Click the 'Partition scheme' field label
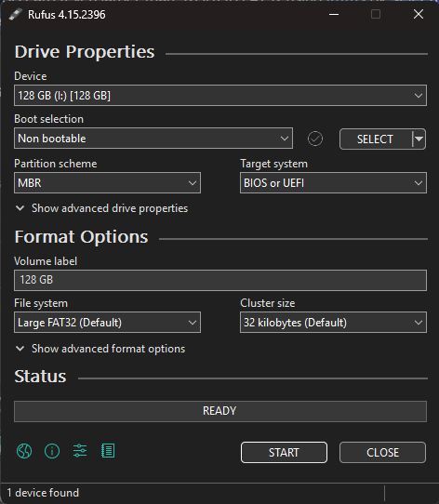Image resolution: width=439 pixels, height=504 pixels. point(56,164)
